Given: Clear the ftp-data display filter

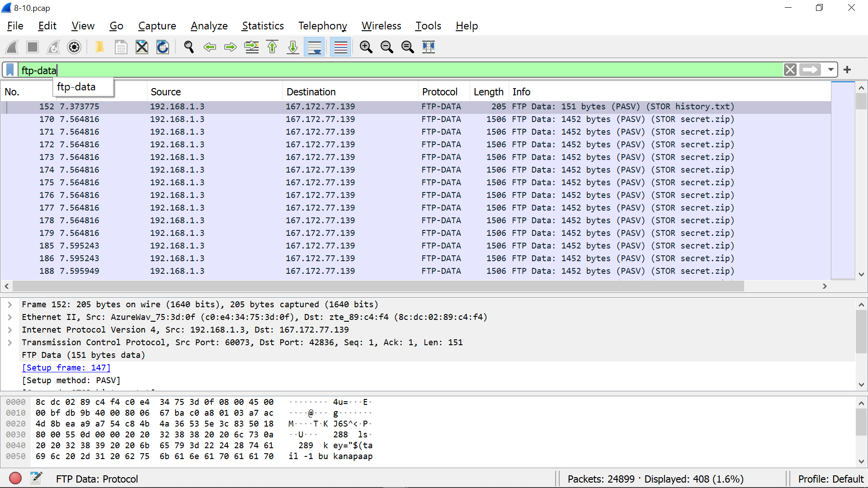Looking at the screenshot, I should pos(790,70).
